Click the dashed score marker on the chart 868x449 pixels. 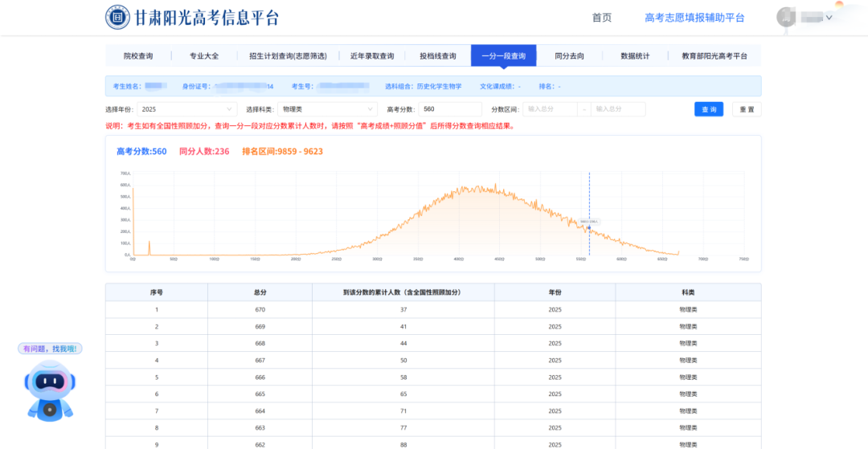pyautogui.click(x=589, y=214)
